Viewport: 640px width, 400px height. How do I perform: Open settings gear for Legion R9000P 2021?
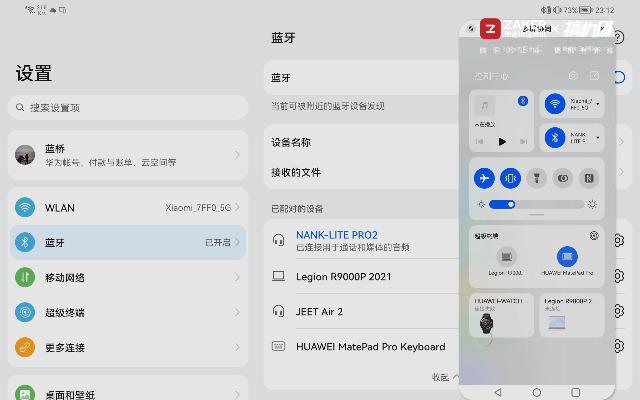618,276
